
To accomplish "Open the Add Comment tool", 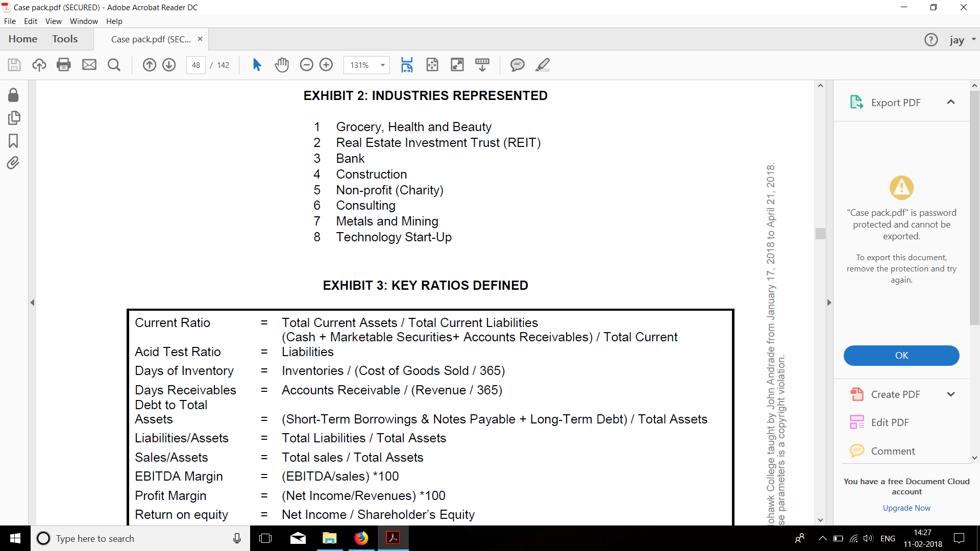I will (x=518, y=65).
